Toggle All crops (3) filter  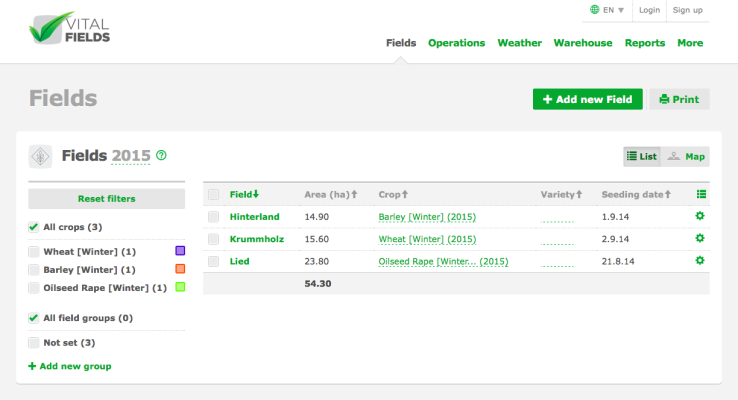click(x=33, y=227)
